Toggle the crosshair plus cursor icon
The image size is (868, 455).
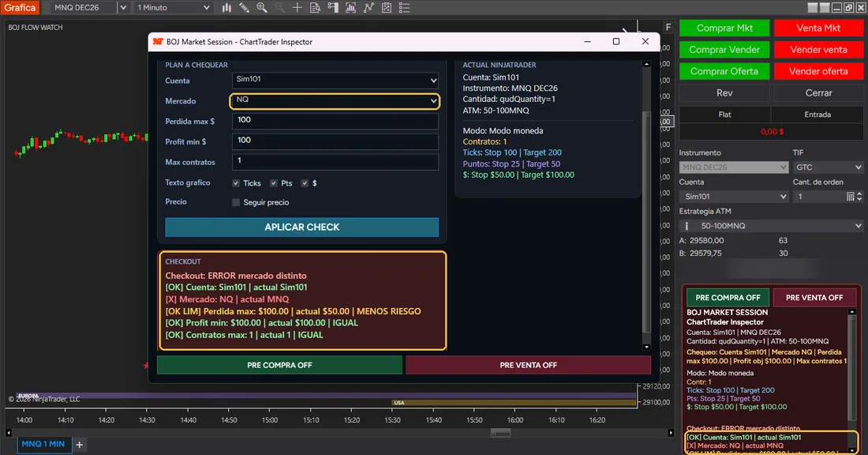pos(297,8)
